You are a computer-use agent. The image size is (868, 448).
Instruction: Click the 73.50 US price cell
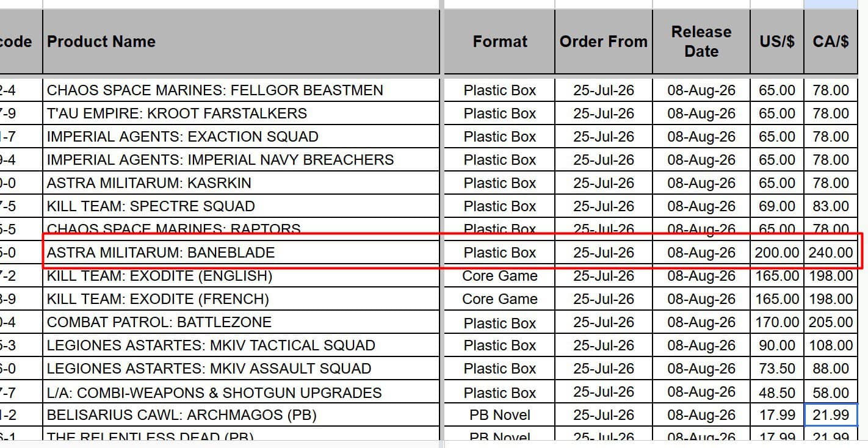click(776, 369)
